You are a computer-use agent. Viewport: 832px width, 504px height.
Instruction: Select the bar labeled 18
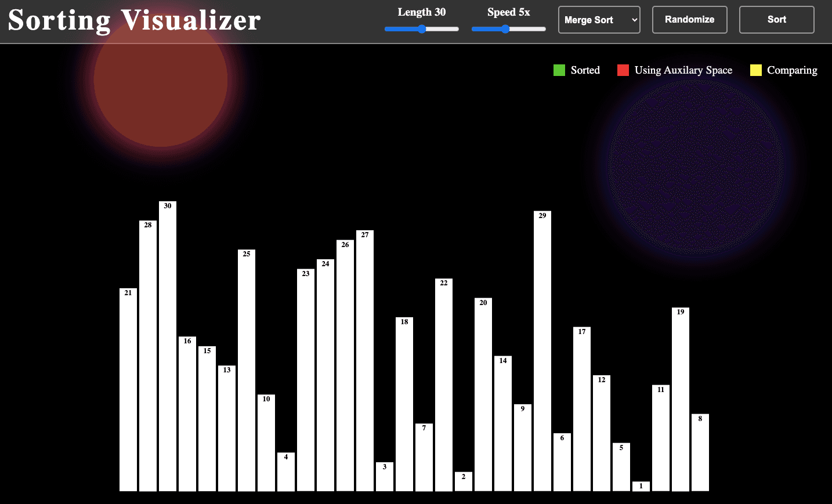pyautogui.click(x=404, y=404)
